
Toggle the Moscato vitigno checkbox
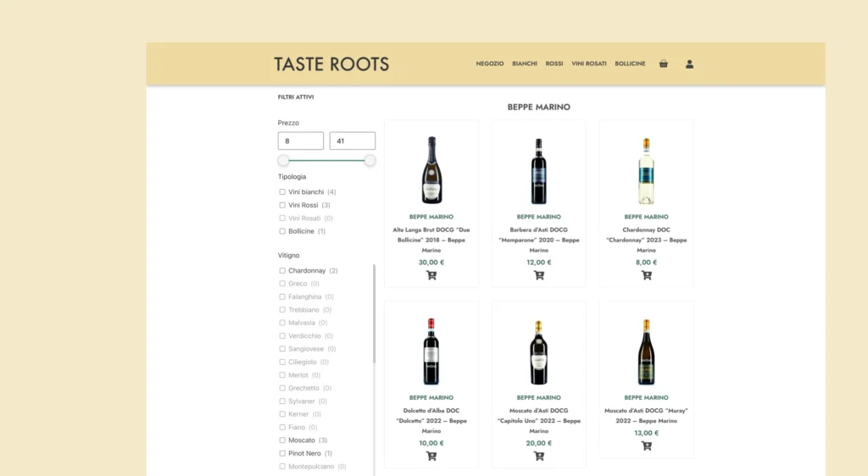tap(282, 440)
